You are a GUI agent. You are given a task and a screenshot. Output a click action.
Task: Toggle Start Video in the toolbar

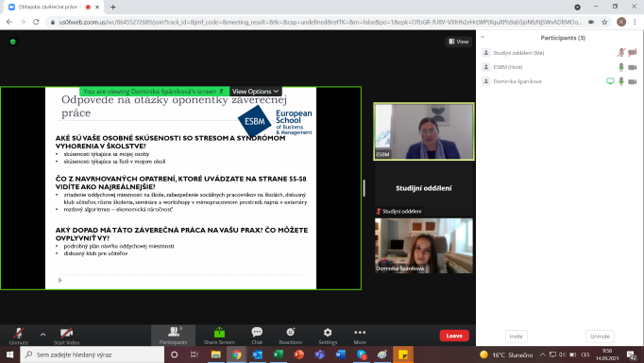(66, 336)
